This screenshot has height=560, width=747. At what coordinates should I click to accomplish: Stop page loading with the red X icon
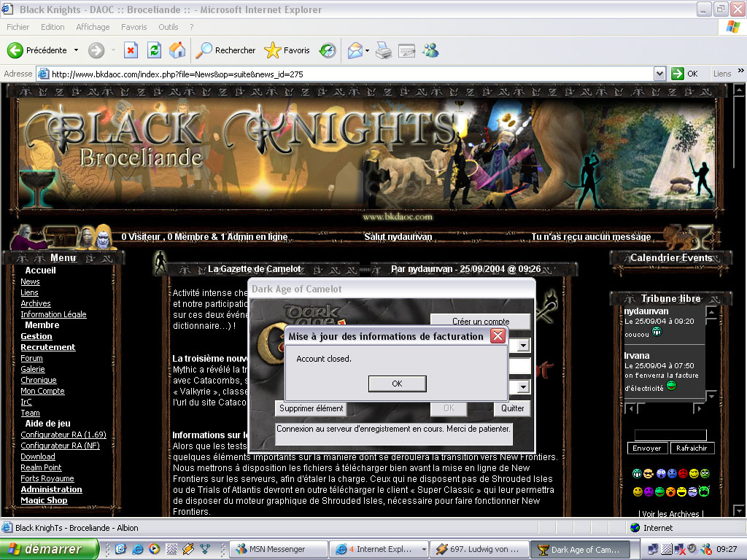click(131, 50)
